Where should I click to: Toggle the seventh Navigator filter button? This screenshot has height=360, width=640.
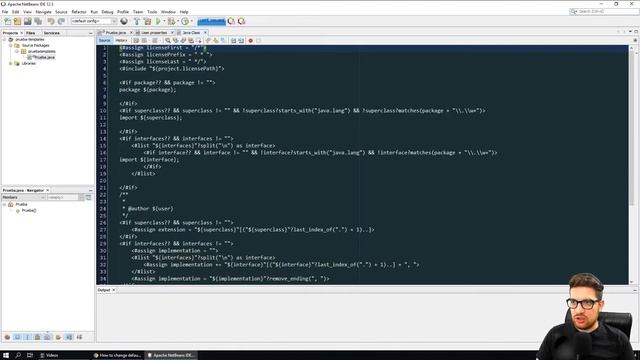pos(69,337)
